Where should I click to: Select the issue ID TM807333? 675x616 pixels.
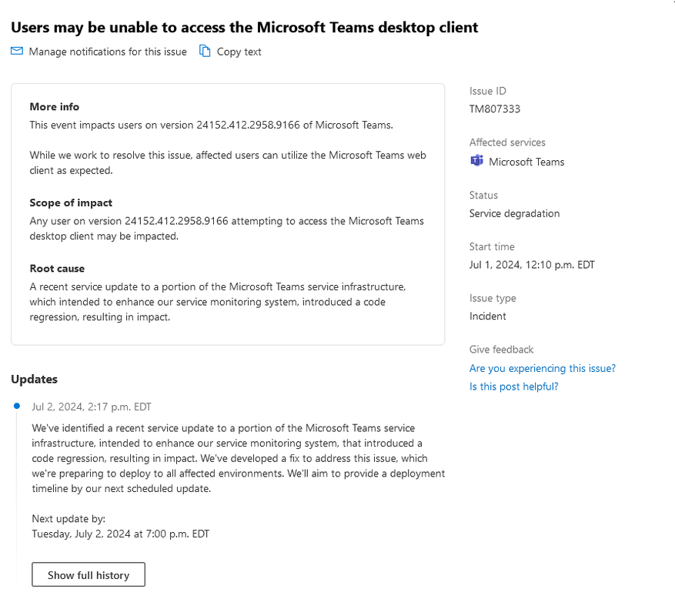click(x=495, y=109)
